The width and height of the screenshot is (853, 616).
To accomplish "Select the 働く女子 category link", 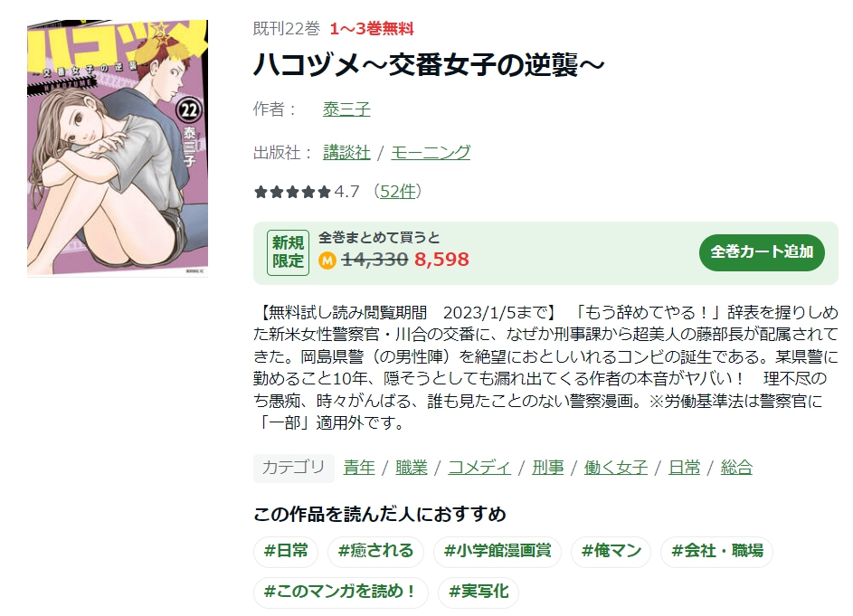I will click(616, 468).
